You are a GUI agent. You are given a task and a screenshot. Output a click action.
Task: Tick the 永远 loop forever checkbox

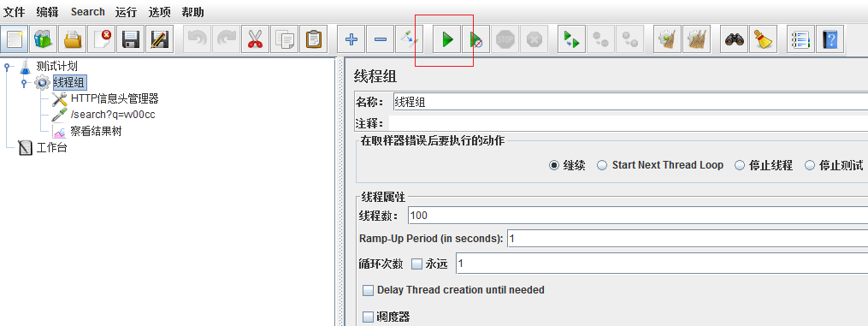tap(416, 264)
